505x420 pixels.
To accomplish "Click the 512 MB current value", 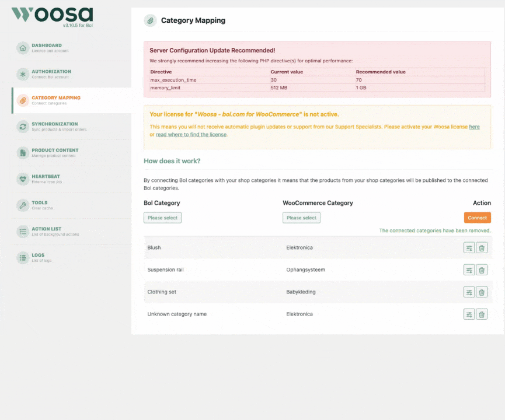I will tap(279, 87).
